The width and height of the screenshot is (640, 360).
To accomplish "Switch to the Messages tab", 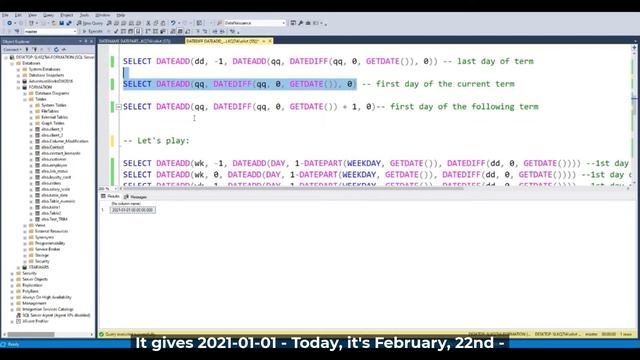I will tap(136, 197).
